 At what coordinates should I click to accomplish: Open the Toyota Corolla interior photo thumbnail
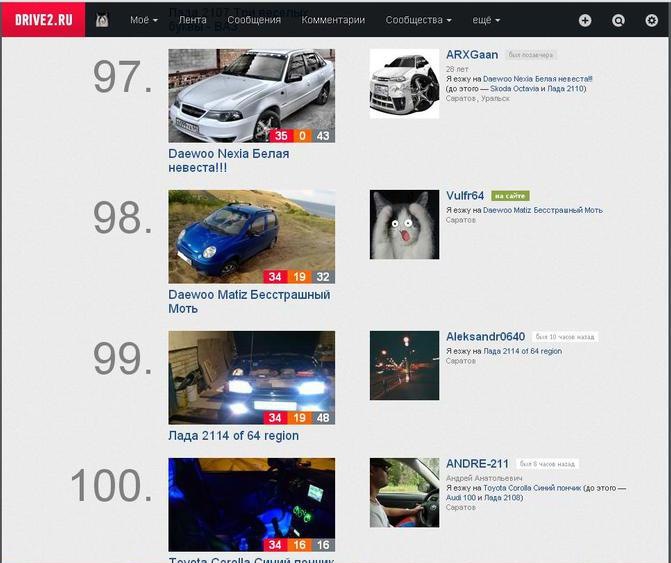click(252, 505)
